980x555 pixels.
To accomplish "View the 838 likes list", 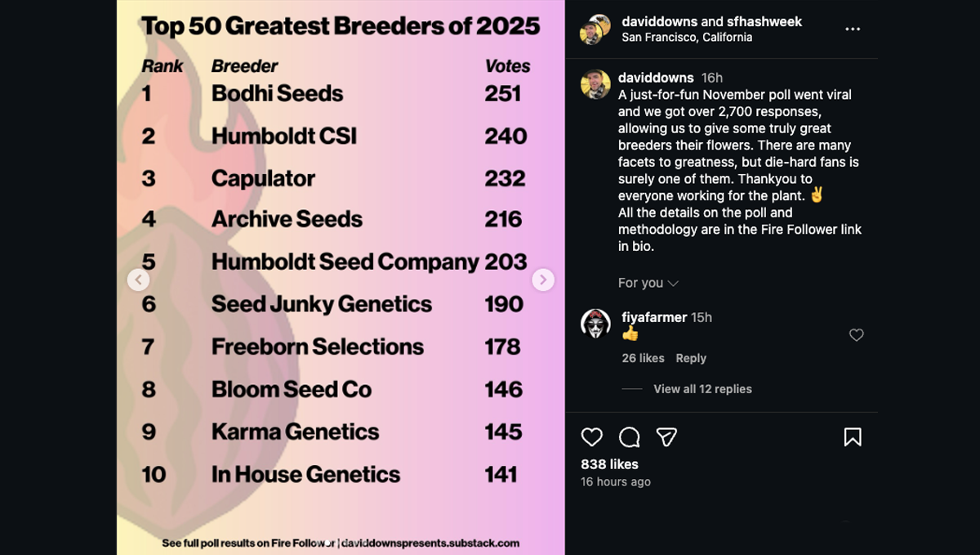I will click(x=609, y=464).
